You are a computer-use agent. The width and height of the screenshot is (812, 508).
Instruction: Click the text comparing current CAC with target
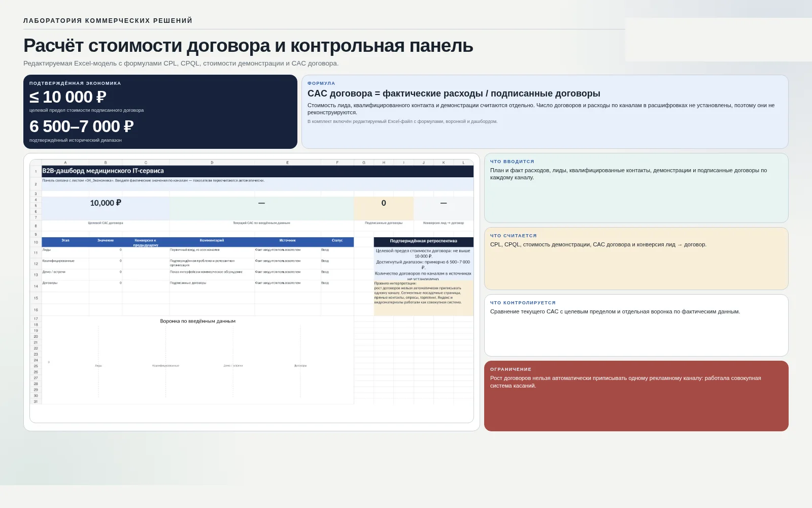(x=615, y=312)
